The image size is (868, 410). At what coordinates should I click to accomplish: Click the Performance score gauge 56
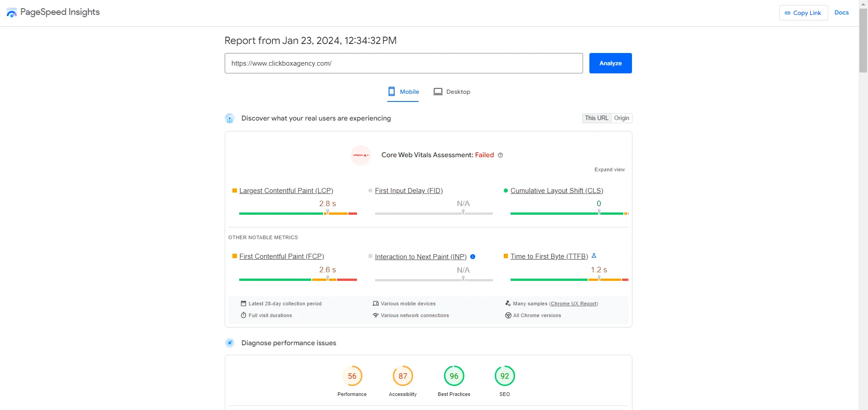click(352, 376)
